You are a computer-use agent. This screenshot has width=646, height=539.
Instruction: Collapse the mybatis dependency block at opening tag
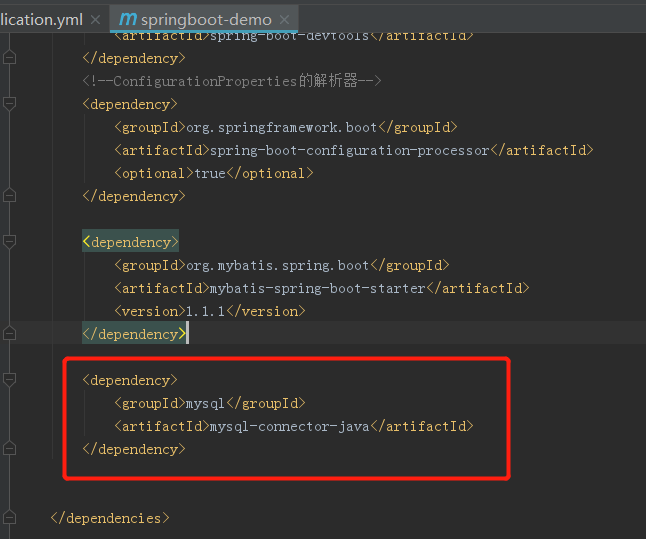(10, 242)
